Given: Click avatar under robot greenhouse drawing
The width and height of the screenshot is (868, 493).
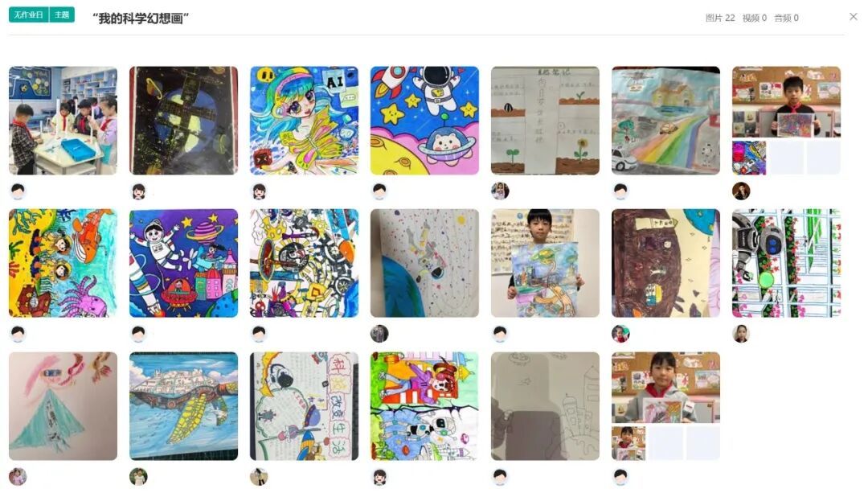Looking at the screenshot, I should 741,334.
